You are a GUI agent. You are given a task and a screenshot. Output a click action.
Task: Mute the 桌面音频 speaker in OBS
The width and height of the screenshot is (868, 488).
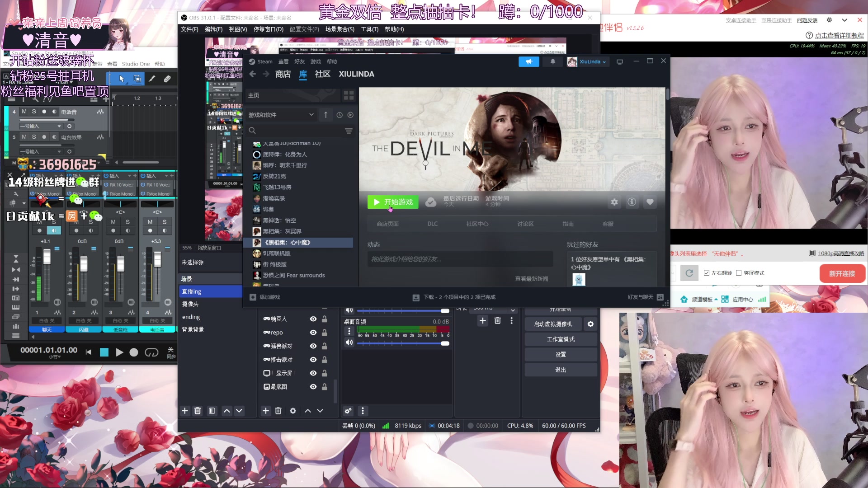[x=349, y=343]
